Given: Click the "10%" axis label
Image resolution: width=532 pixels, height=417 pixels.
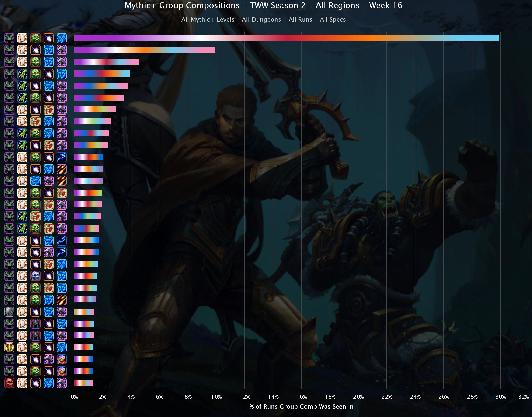Looking at the screenshot, I should pyautogui.click(x=217, y=397).
